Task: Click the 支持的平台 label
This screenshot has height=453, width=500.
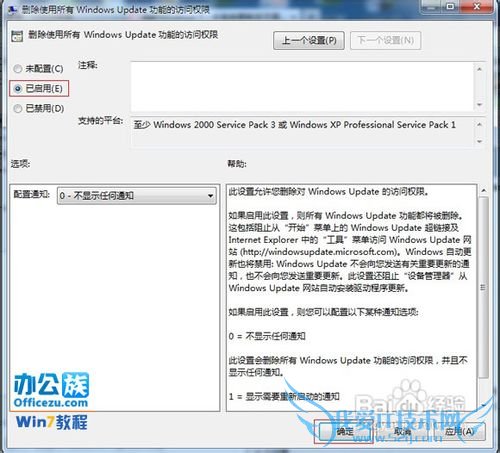Action: [100, 120]
